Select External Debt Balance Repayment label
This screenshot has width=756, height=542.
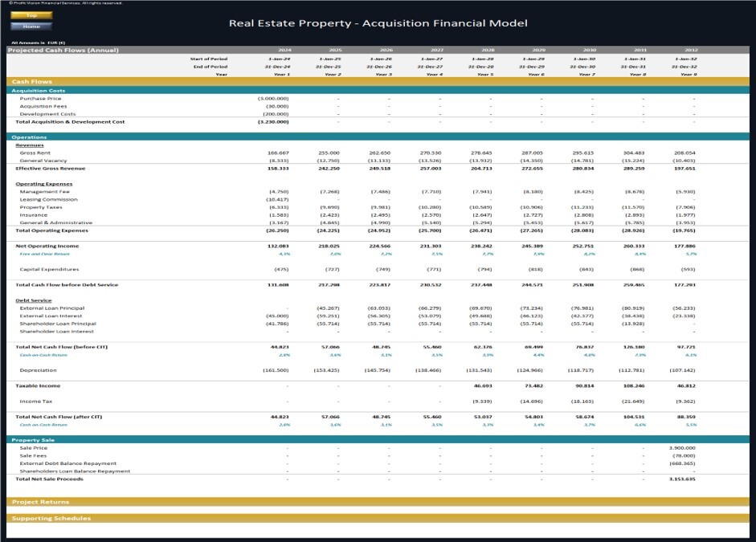pyautogui.click(x=68, y=463)
